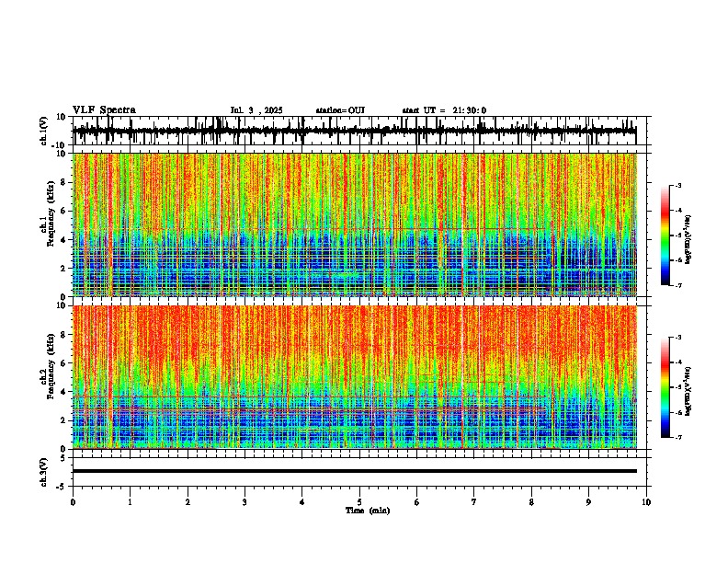Click the "-7" label on ch.1 color bar
The width and height of the screenshot is (728, 563).
pyautogui.click(x=678, y=285)
